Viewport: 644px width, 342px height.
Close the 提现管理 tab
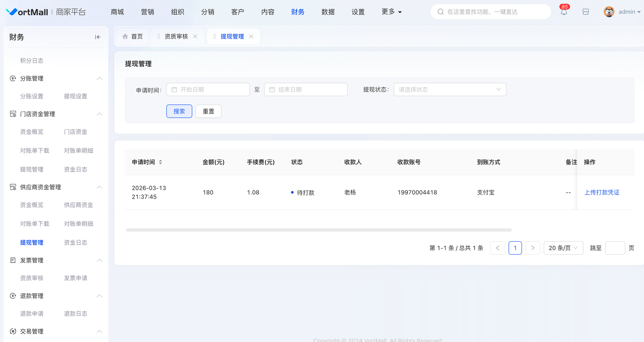tap(251, 37)
